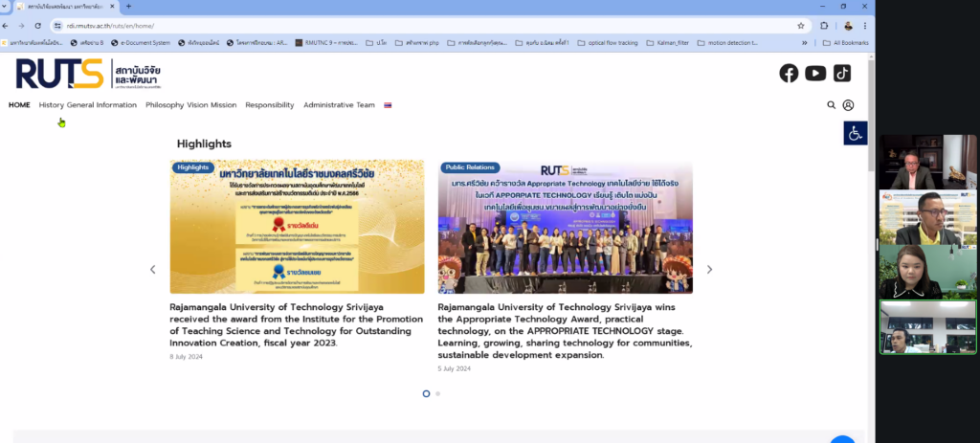Open the Chrome profile avatar
Screen dimensions: 980x443
point(848,26)
